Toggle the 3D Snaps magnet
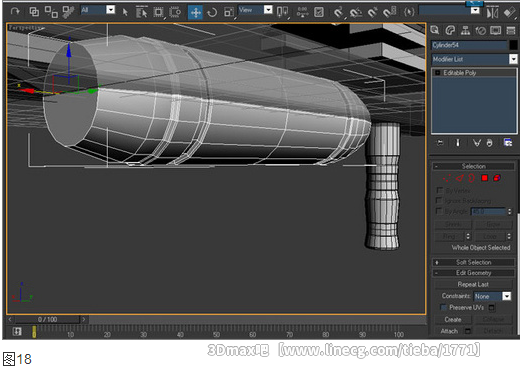 click(x=338, y=12)
